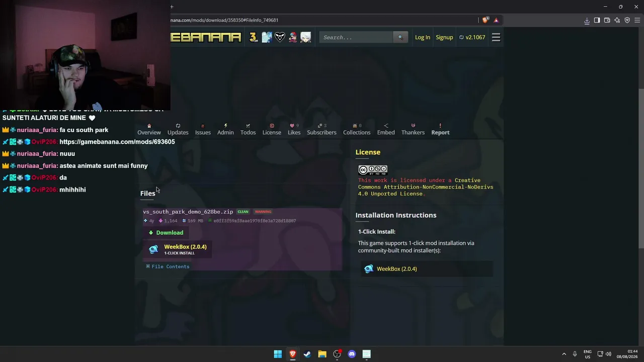Open the Collections tab

point(357,129)
